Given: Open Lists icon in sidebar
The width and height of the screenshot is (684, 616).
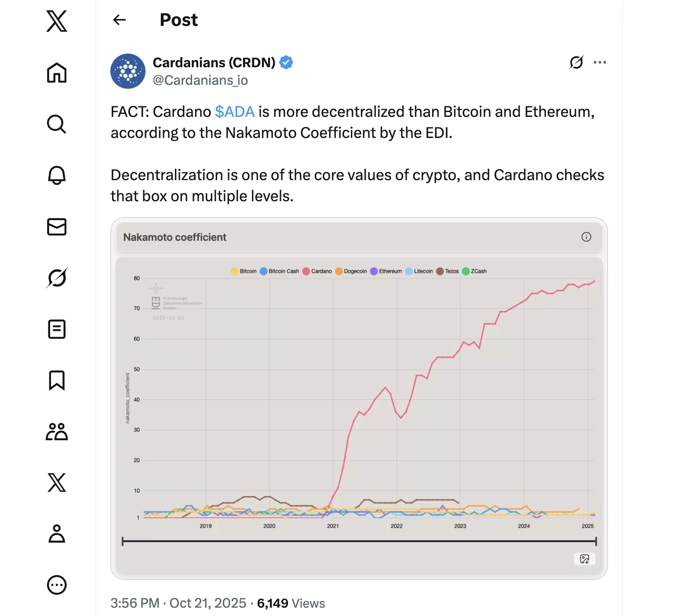Looking at the screenshot, I should tap(57, 329).
